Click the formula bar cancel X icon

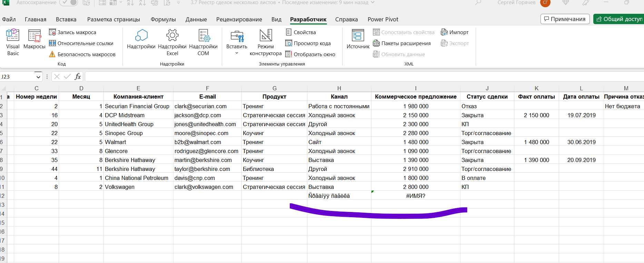click(57, 77)
